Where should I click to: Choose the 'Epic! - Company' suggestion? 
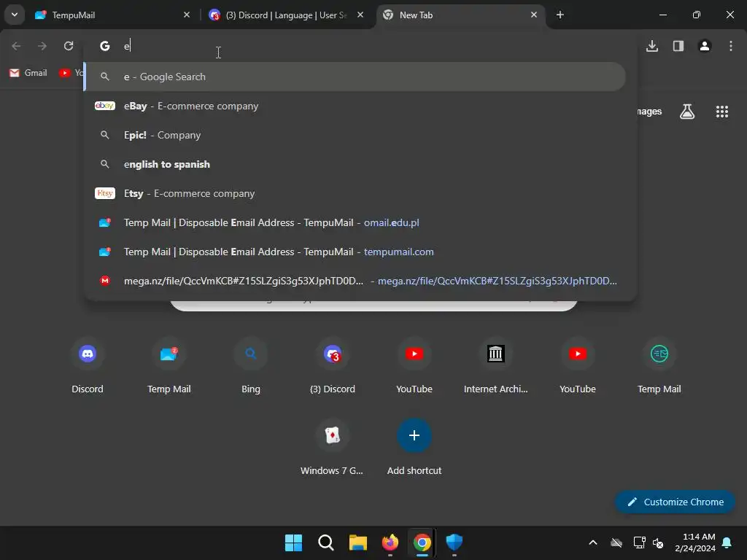355,135
